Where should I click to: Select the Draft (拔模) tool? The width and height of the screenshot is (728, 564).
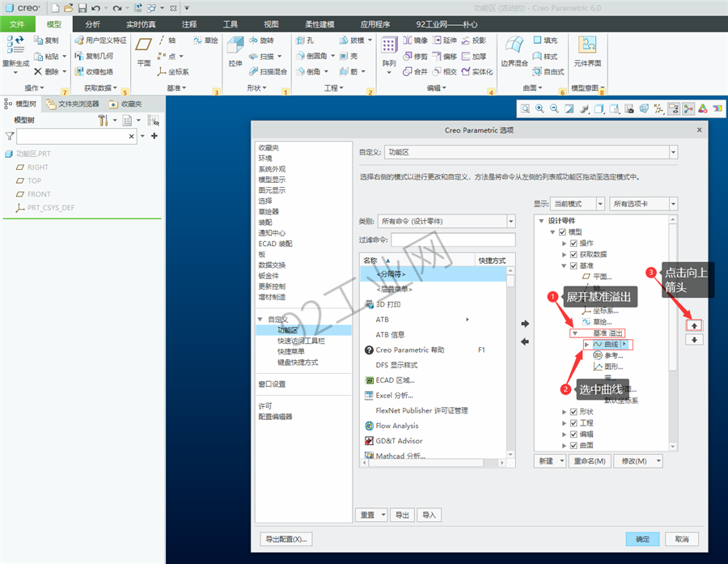coord(352,40)
